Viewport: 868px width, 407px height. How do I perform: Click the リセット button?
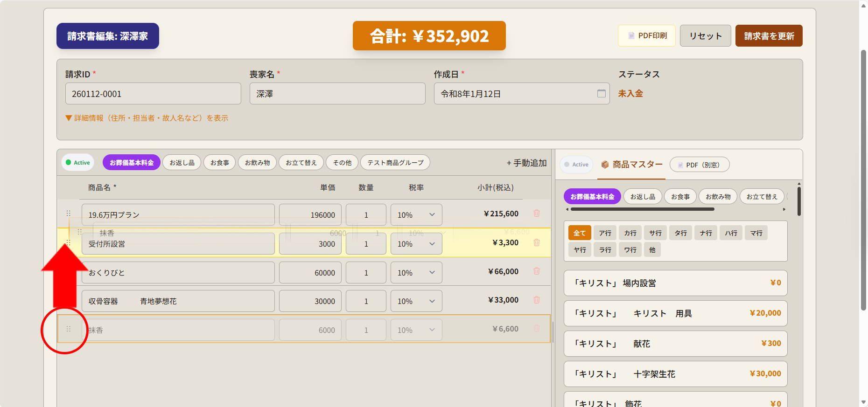[x=705, y=36]
